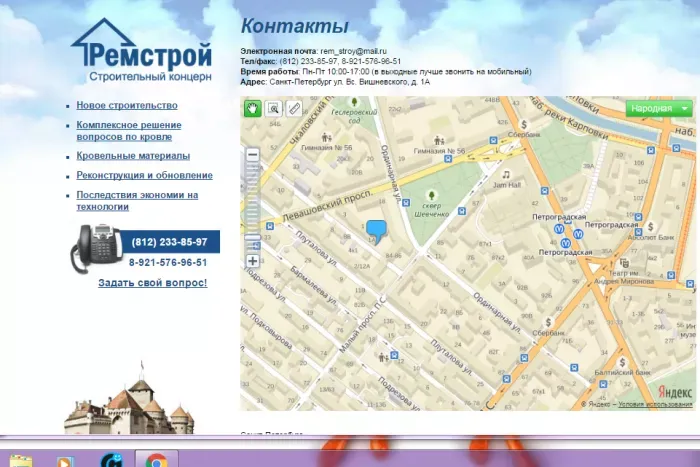Click the rem_stroy@mail.ru email text
Image resolution: width=700 pixels, height=467 pixels.
coord(354,51)
